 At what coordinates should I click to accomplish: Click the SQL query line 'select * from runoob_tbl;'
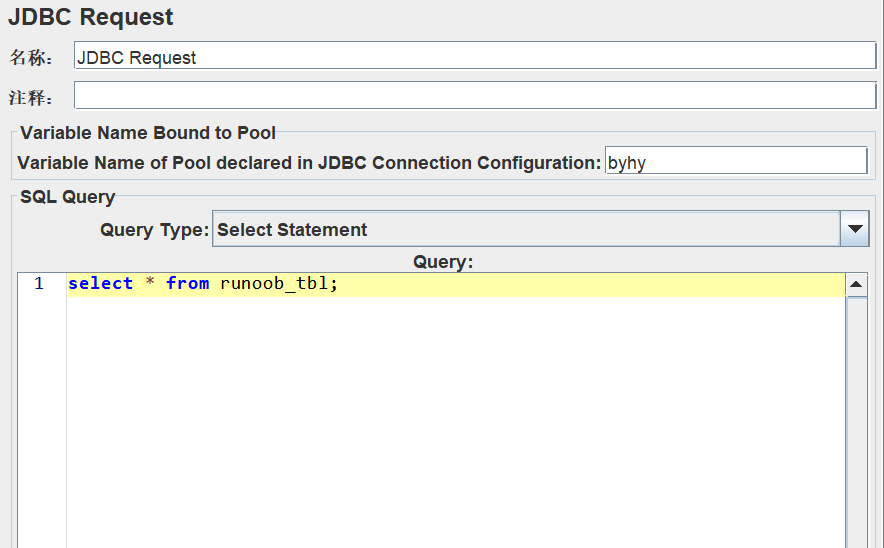point(203,283)
